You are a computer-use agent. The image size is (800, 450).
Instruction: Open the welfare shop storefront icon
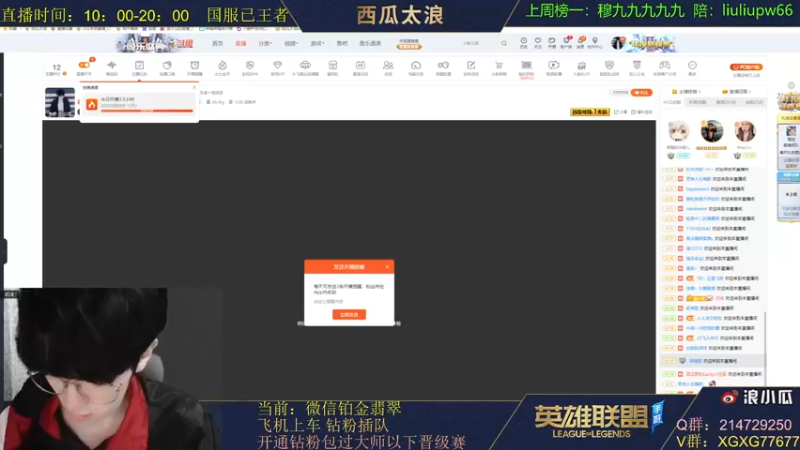(x=333, y=67)
